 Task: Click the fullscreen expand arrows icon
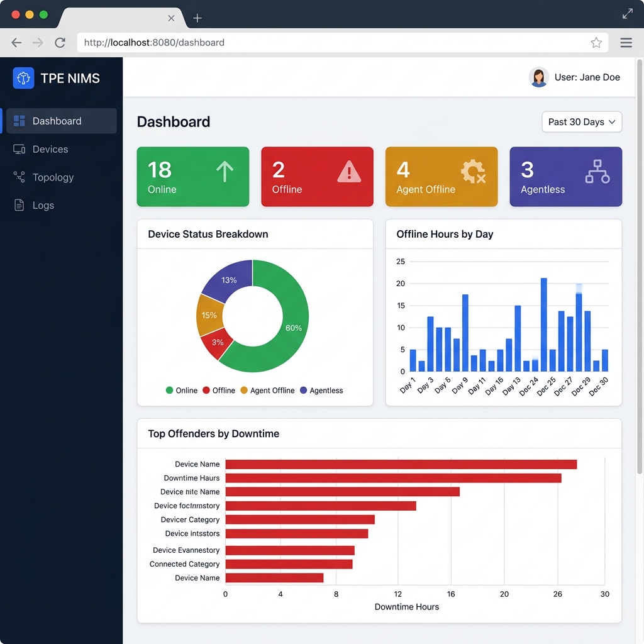tap(627, 14)
